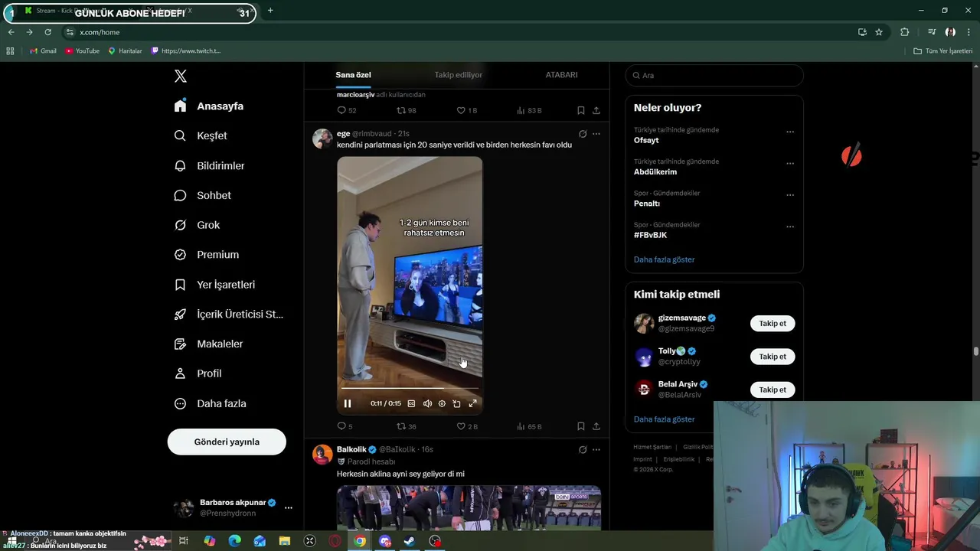The height and width of the screenshot is (551, 980).
Task: Share the marcioarşiv post
Action: coord(596,110)
